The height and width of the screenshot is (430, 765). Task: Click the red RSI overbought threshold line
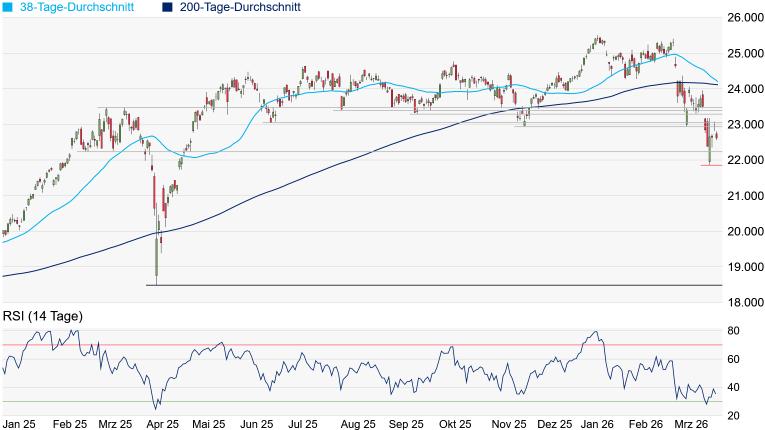(400, 345)
